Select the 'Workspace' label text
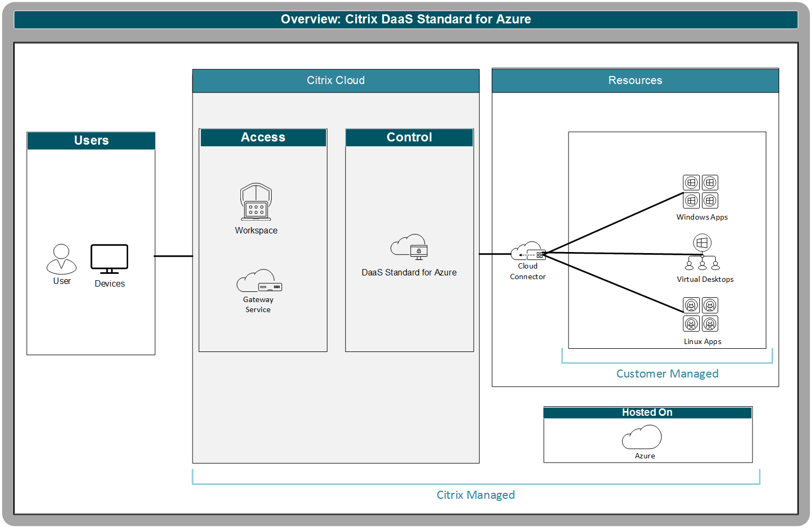Screen dimensions: 812x528 click(x=256, y=231)
